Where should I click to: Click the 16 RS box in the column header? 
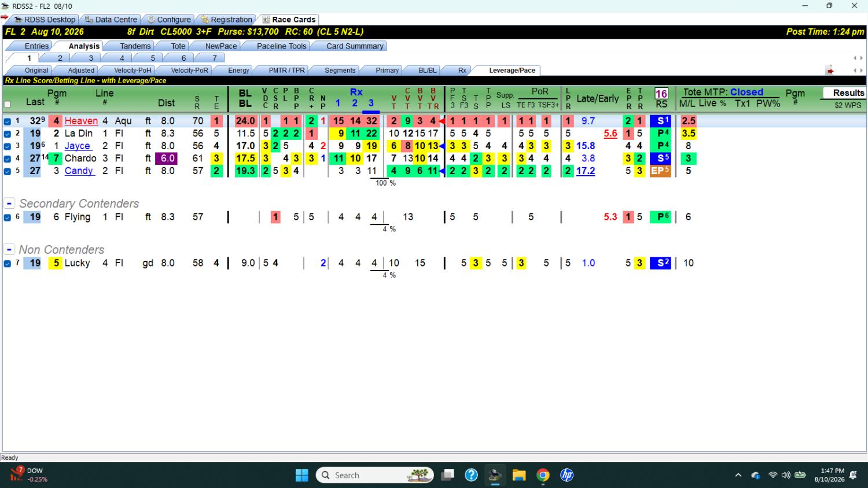click(x=661, y=94)
